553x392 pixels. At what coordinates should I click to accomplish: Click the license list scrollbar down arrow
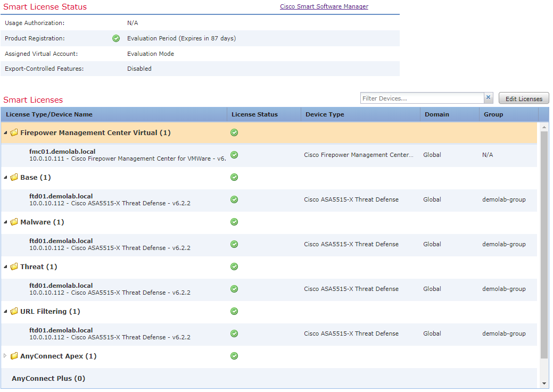[x=544, y=383]
